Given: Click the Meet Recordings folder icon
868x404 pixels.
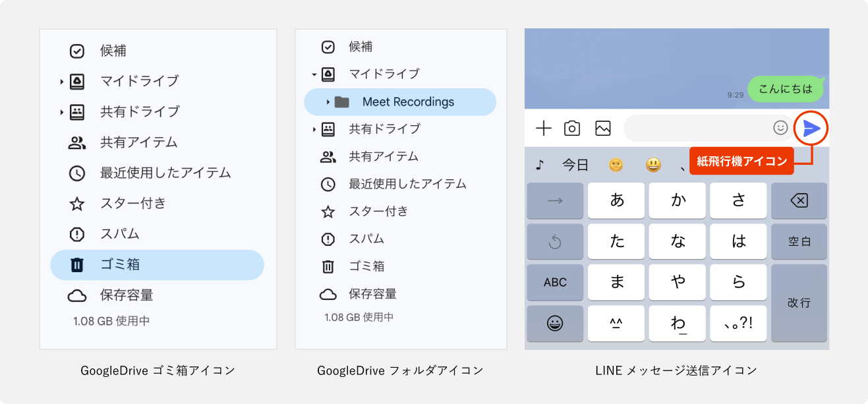Looking at the screenshot, I should pos(341,102).
